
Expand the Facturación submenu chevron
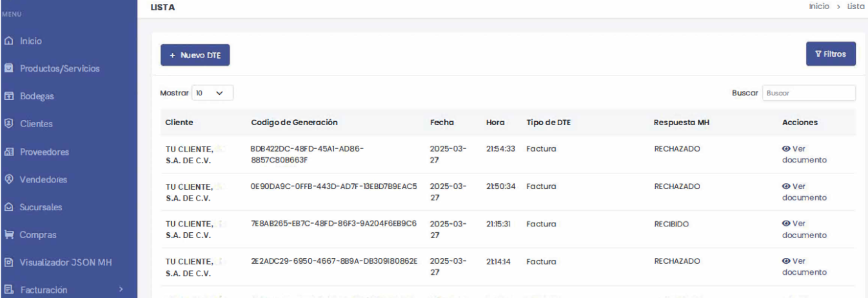[x=120, y=290]
